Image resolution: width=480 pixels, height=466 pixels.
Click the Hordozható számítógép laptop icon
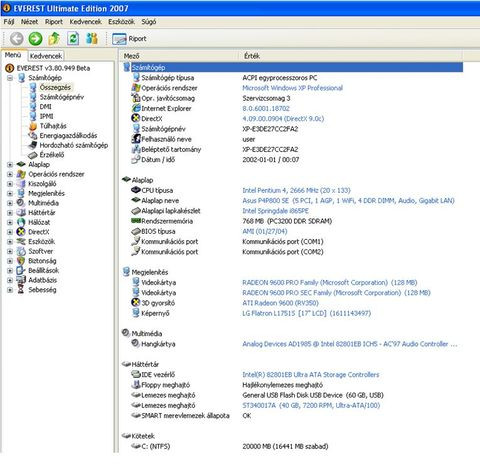tap(33, 145)
